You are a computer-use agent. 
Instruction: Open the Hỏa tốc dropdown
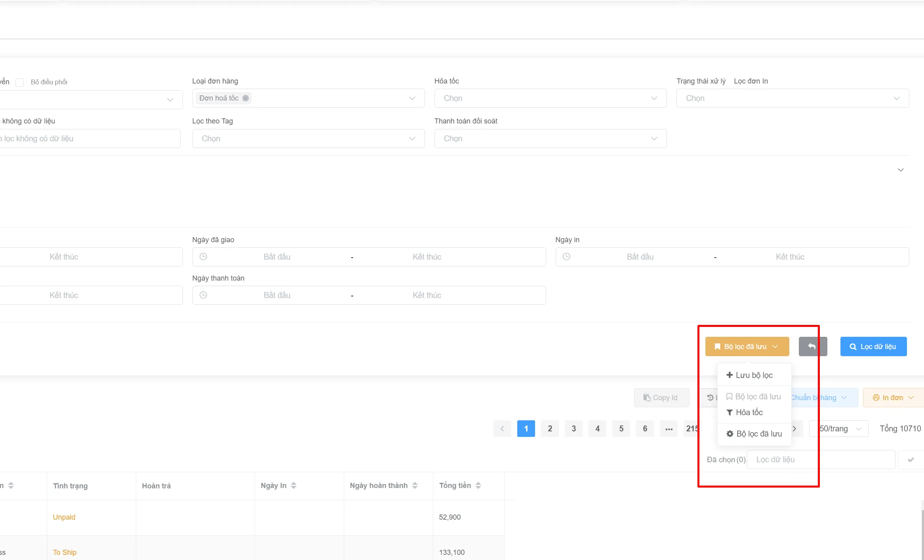[x=551, y=98]
